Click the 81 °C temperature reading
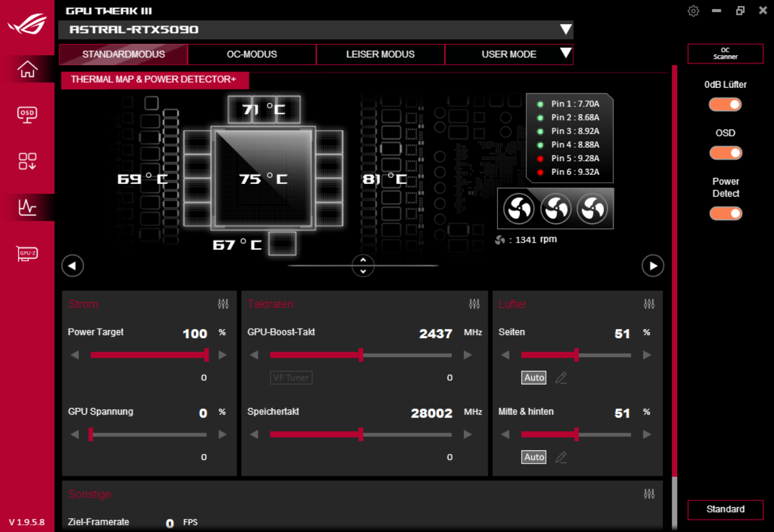The image size is (774, 532). coord(385,179)
